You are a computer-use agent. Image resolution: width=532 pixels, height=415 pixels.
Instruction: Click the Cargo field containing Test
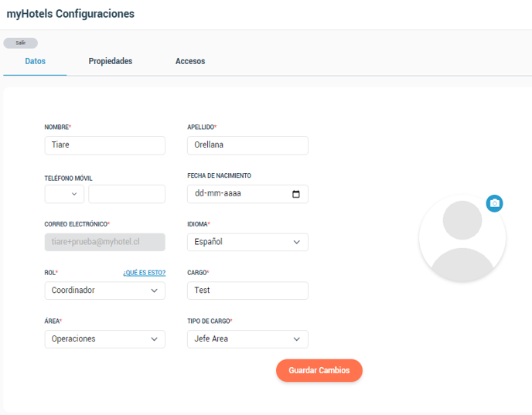pos(247,291)
